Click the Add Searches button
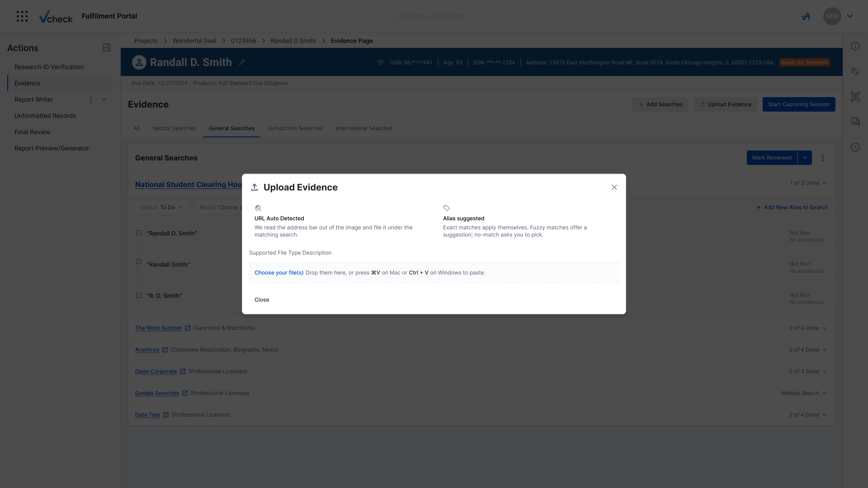This screenshot has width=868, height=488. [660, 104]
